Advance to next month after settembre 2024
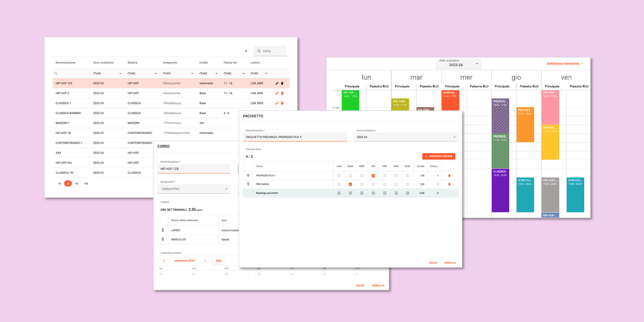 pos(205,261)
